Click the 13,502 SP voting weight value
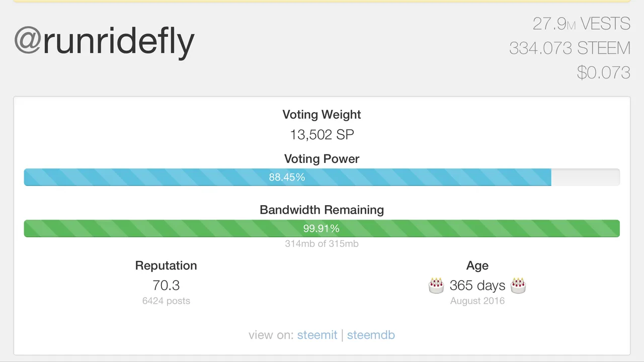 [322, 135]
